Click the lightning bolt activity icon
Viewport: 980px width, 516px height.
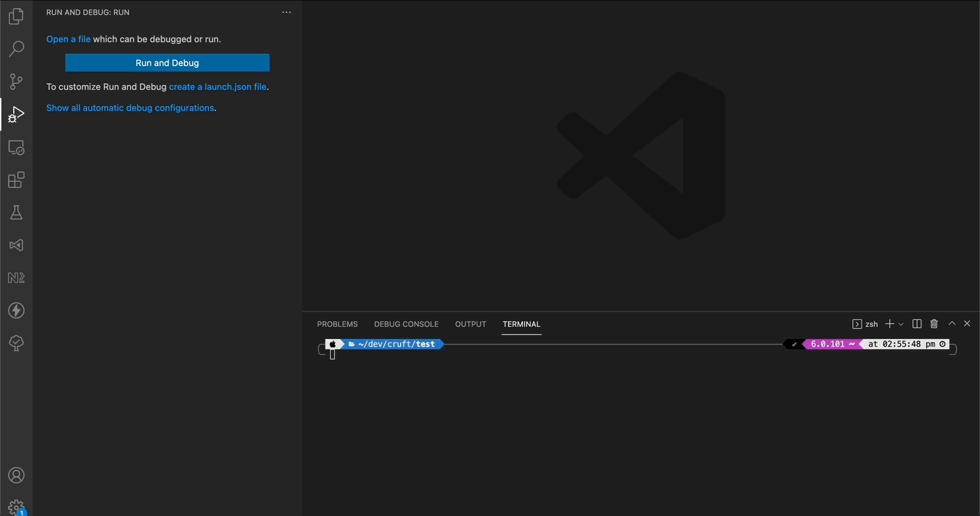point(16,310)
